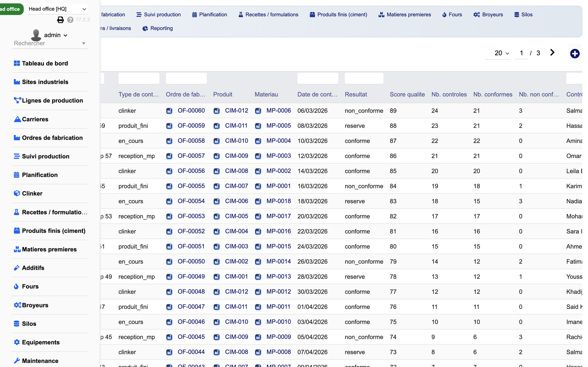This screenshot has width=588, height=367.
Task: Click the Resultat filter field
Action: [x=364, y=78]
